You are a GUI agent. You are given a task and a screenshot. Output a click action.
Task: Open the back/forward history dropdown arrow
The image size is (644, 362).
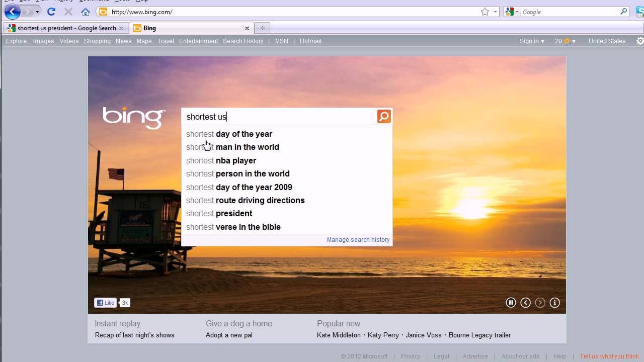[37, 12]
